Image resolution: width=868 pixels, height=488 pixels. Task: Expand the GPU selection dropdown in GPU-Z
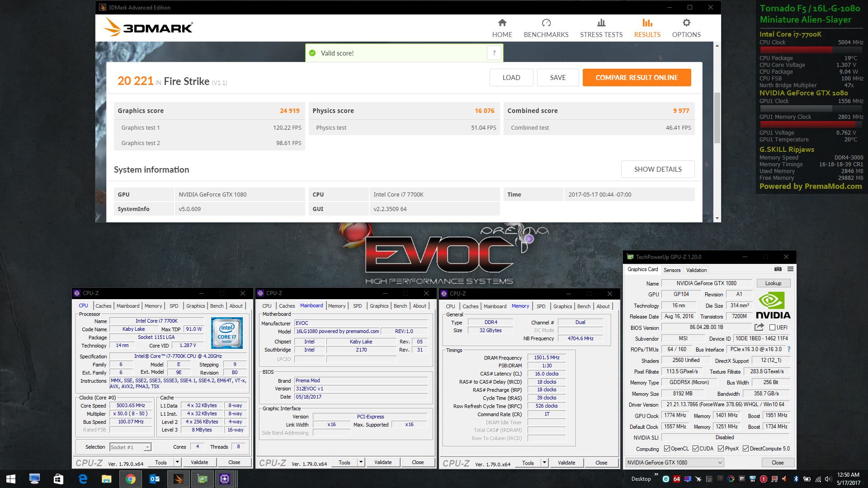(720, 463)
